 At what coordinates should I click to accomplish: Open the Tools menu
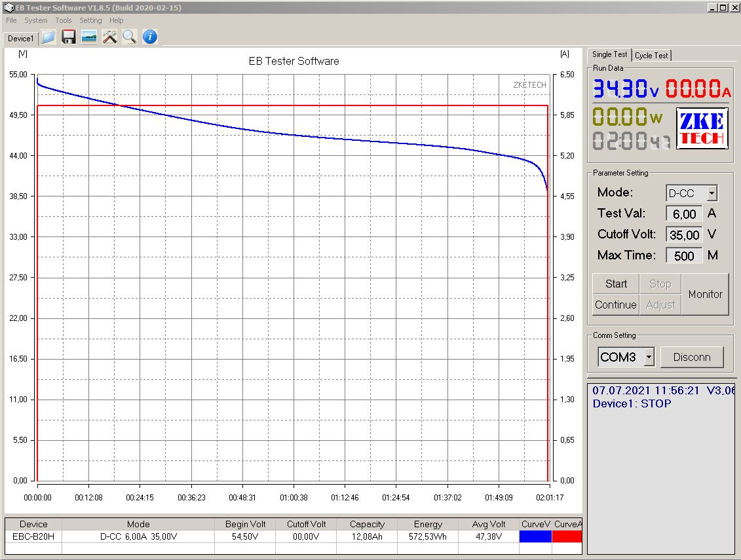click(64, 20)
